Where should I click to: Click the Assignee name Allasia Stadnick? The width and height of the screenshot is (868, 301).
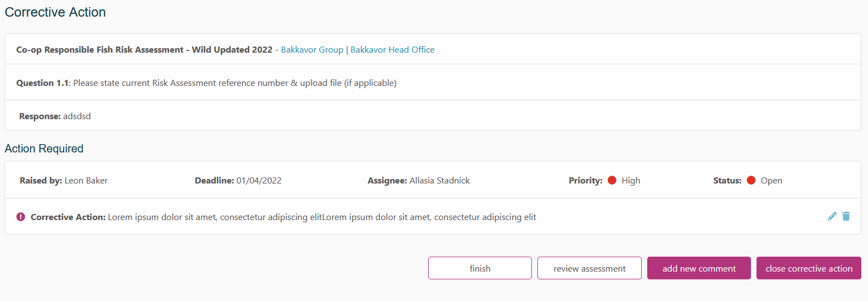click(439, 181)
